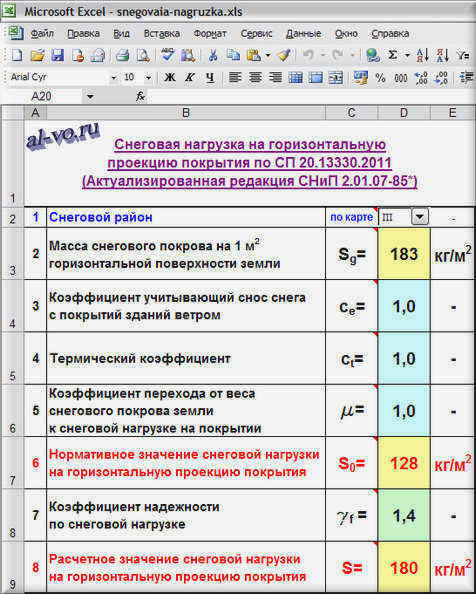This screenshot has width=476, height=594.
Task: Open the font size 10 dropdown
Action: [x=148, y=78]
